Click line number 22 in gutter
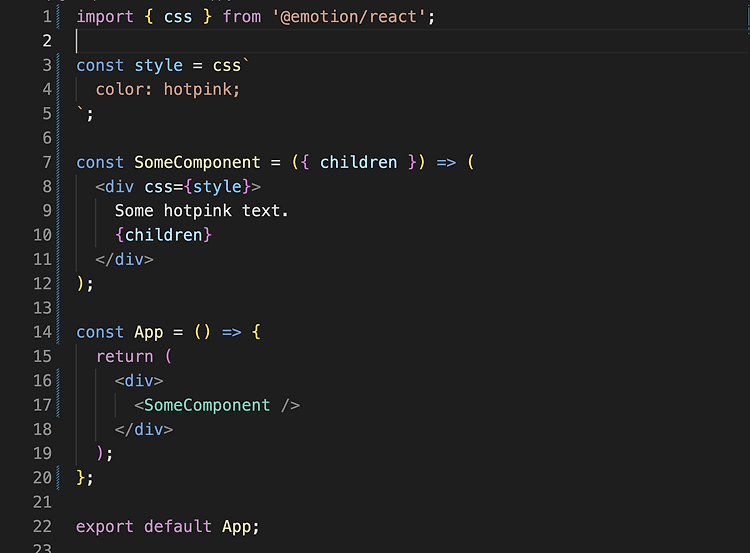This screenshot has width=750, height=553. click(x=42, y=527)
